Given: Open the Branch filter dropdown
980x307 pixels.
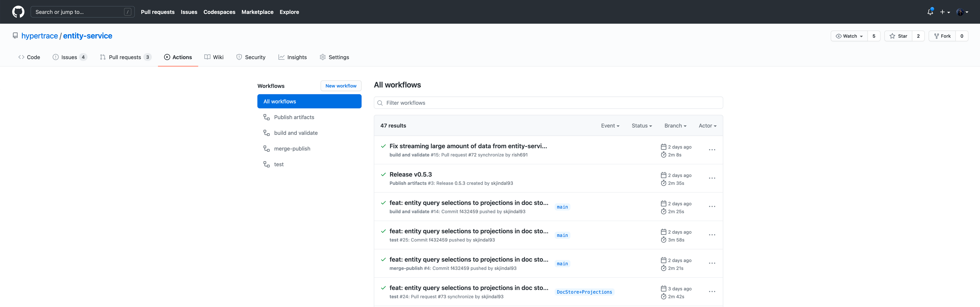Looking at the screenshot, I should pyautogui.click(x=675, y=126).
